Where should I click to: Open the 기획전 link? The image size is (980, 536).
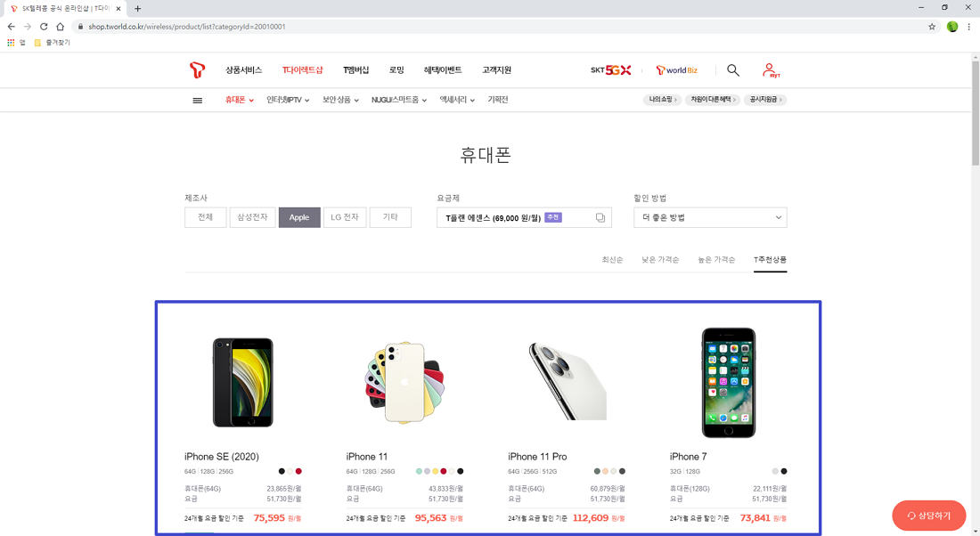498,100
